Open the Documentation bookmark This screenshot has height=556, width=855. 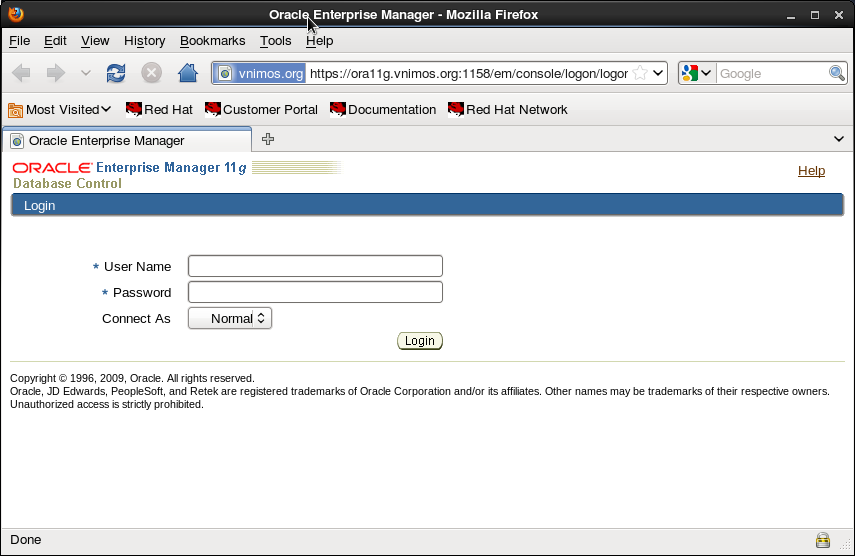tap(383, 110)
